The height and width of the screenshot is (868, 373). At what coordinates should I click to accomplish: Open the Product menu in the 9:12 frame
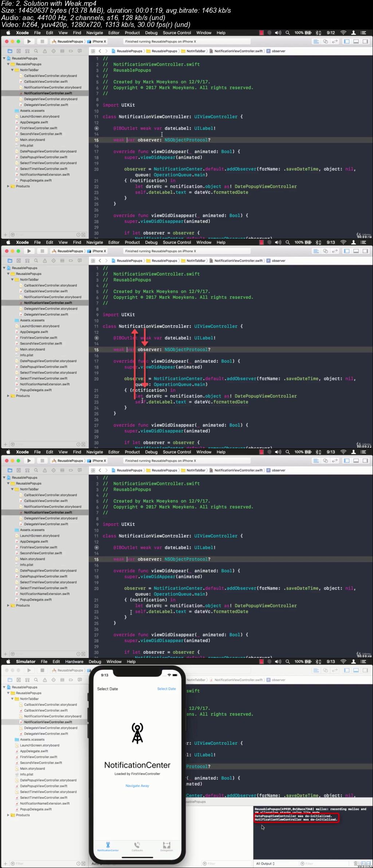point(132,33)
